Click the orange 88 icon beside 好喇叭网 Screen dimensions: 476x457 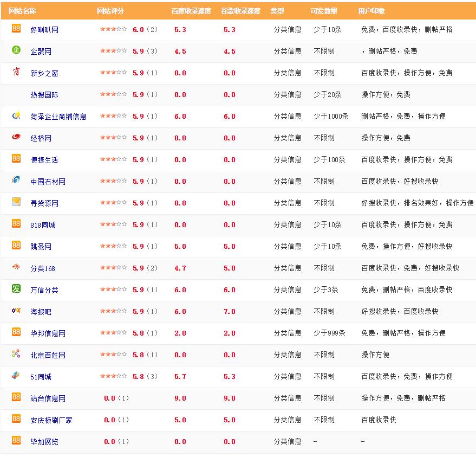pyautogui.click(x=16, y=28)
